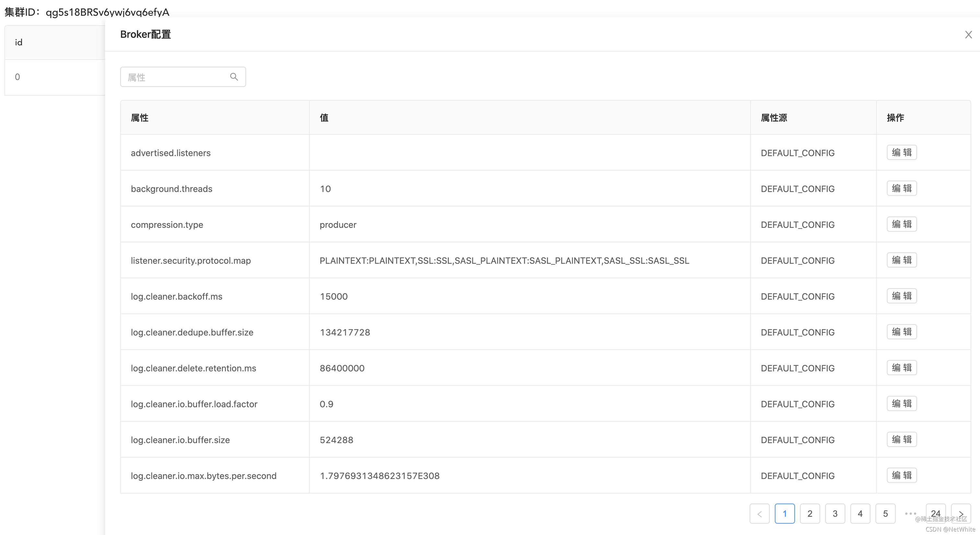Viewport: 980px width, 535px height.
Task: Go to page 5 of broker configs
Action: tap(886, 513)
